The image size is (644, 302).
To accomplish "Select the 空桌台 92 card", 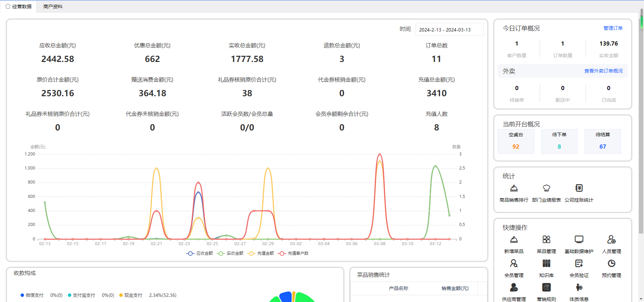I will [515, 141].
